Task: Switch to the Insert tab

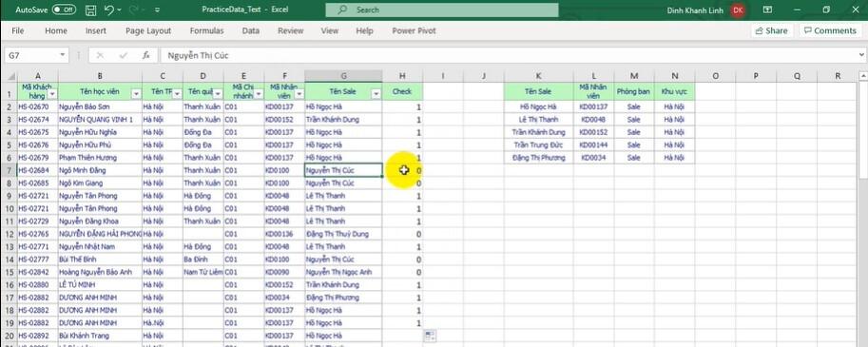Action: pyautogui.click(x=96, y=31)
